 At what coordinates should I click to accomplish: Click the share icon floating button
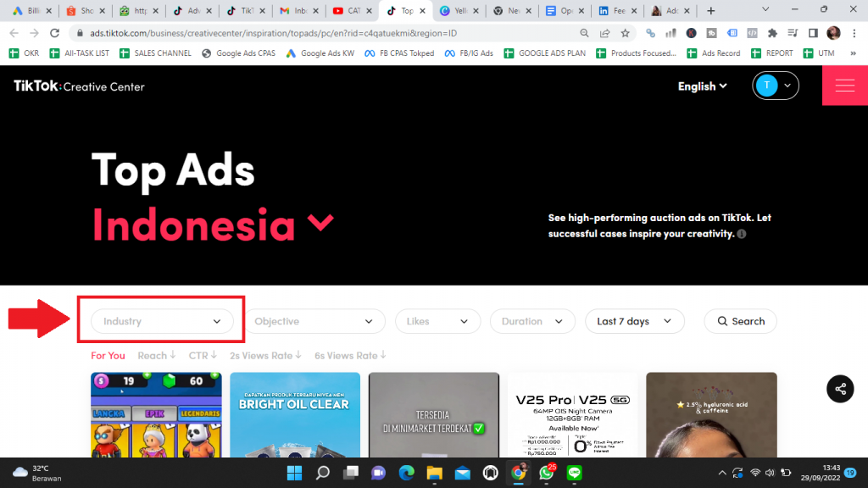(x=840, y=389)
